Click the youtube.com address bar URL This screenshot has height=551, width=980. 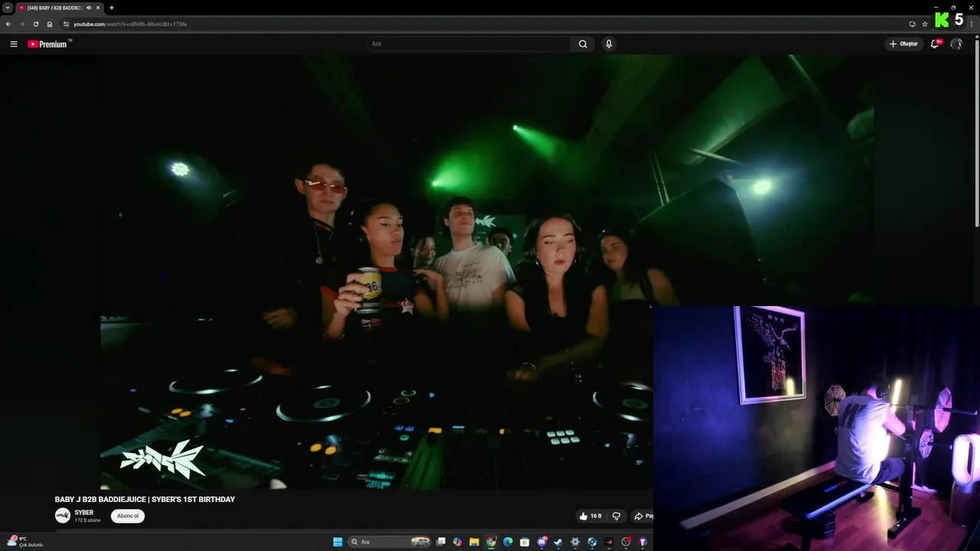(x=130, y=24)
